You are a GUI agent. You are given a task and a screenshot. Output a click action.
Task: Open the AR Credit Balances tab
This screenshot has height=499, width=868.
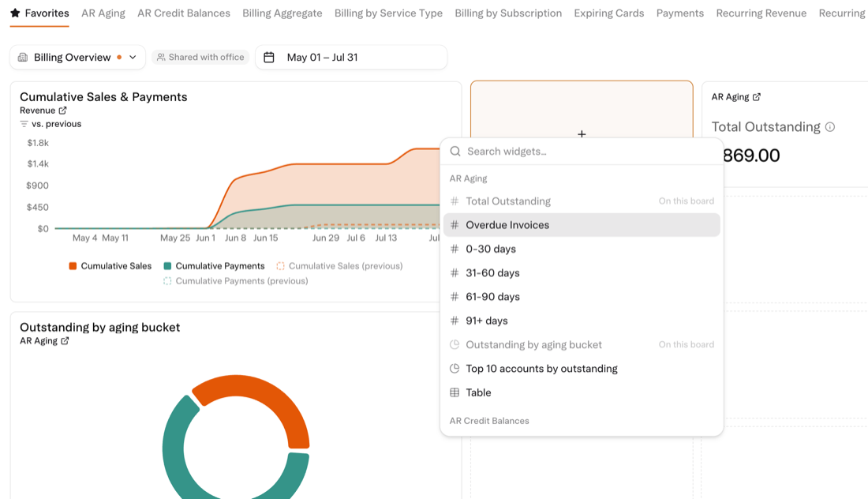184,13
